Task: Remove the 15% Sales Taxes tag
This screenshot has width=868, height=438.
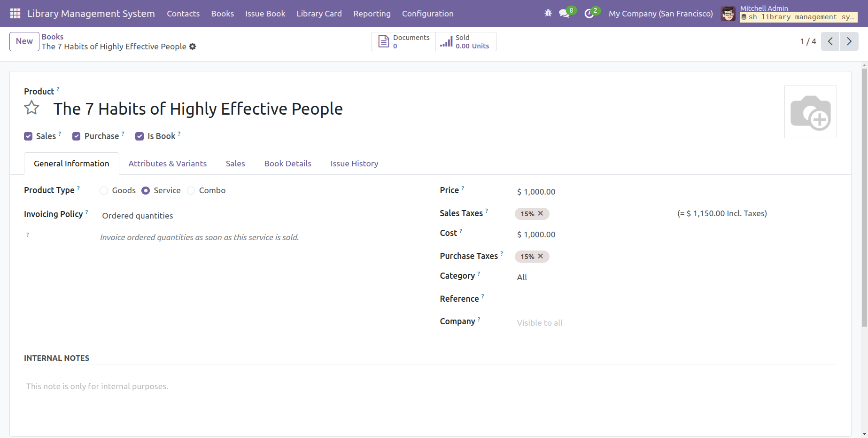Action: coord(541,213)
